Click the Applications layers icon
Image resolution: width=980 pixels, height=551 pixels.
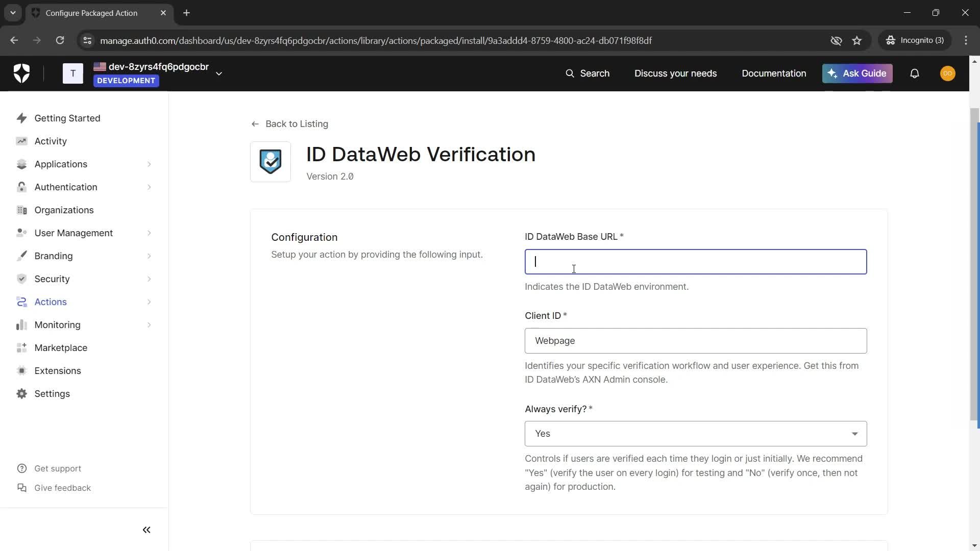(x=21, y=164)
